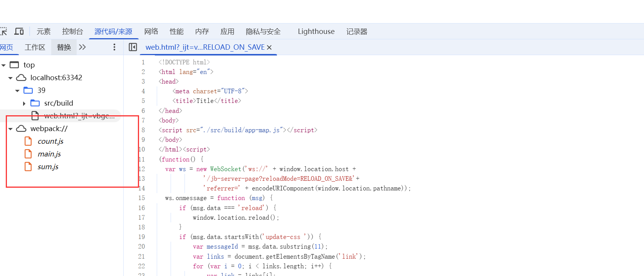Select the 源代码/来源 tab

click(x=113, y=31)
